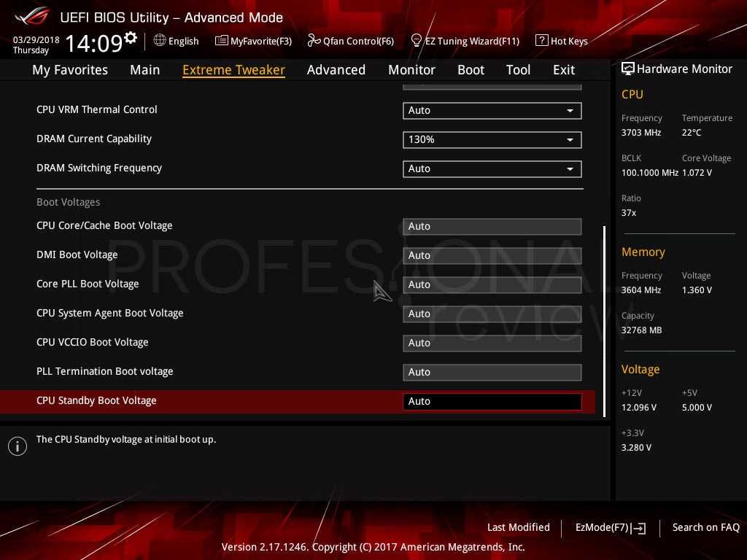Go to the Boot tab

pos(471,70)
